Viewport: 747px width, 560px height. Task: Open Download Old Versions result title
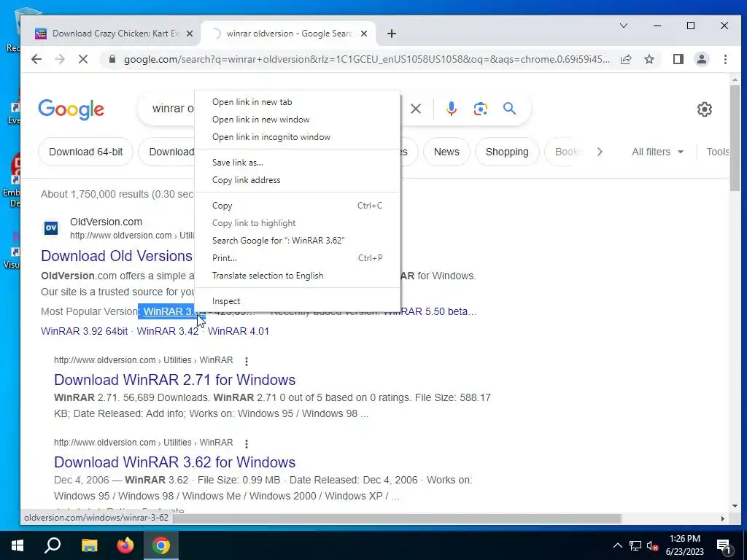point(117,256)
